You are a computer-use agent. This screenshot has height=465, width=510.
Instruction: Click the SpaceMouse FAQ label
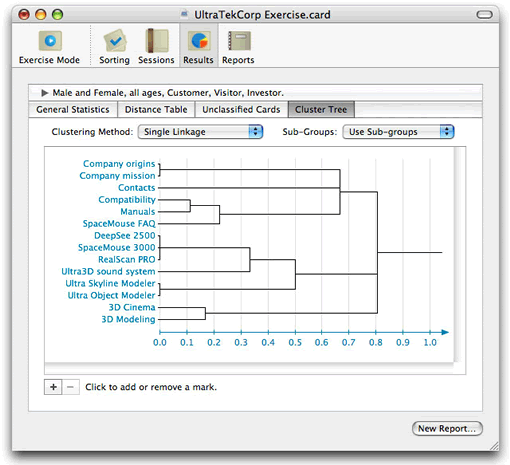click(119, 224)
